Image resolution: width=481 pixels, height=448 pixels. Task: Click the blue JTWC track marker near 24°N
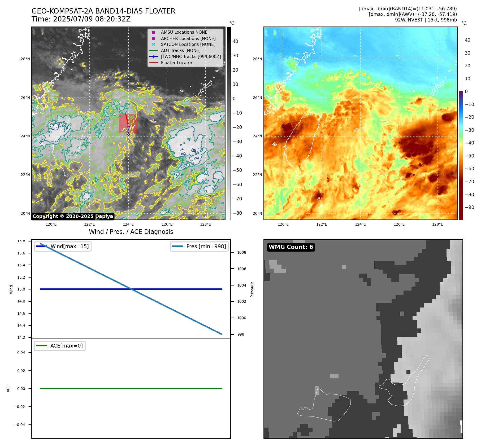128,134
